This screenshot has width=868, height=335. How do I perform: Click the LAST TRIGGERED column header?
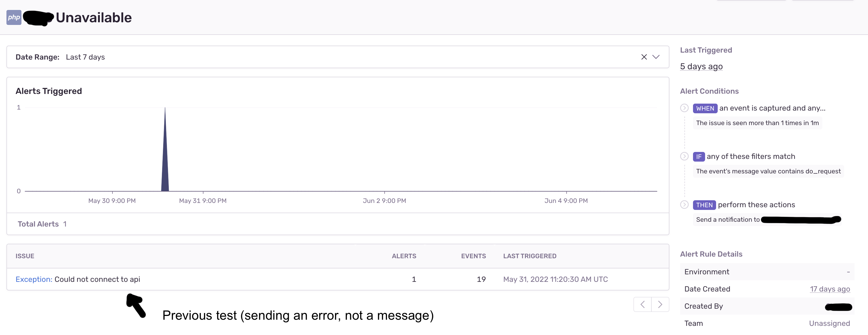[530, 256]
